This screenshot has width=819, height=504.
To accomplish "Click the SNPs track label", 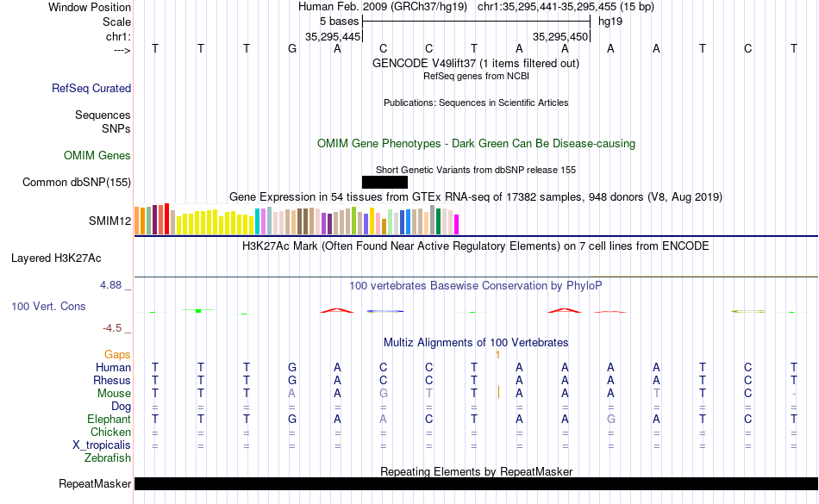I will click(x=116, y=128).
